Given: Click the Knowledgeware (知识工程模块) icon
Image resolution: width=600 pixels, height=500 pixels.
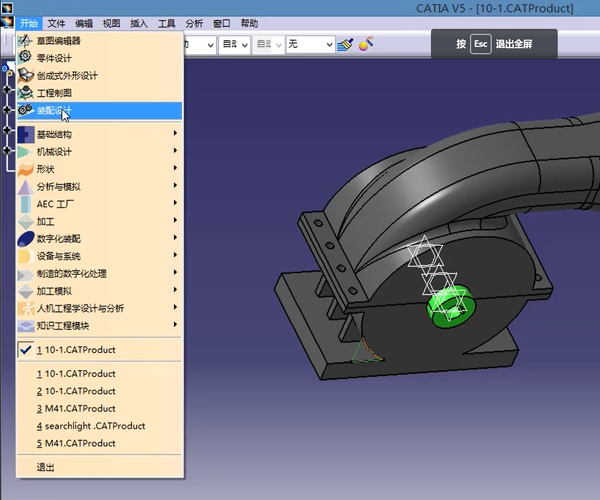Looking at the screenshot, I should (26, 326).
